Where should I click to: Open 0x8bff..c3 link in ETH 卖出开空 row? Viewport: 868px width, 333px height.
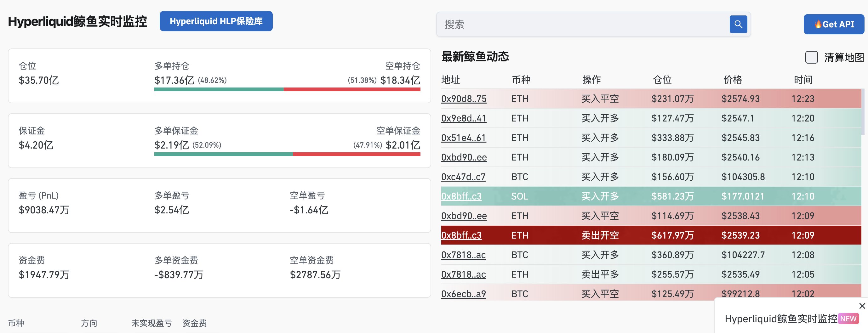click(x=461, y=235)
